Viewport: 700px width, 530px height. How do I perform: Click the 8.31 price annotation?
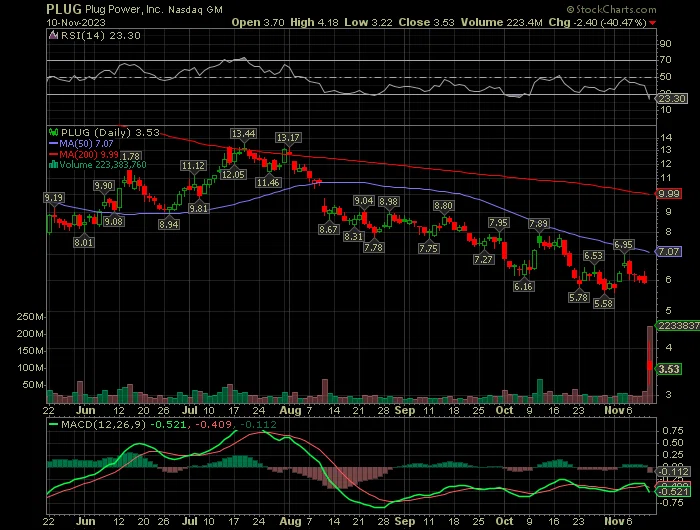pyautogui.click(x=353, y=236)
